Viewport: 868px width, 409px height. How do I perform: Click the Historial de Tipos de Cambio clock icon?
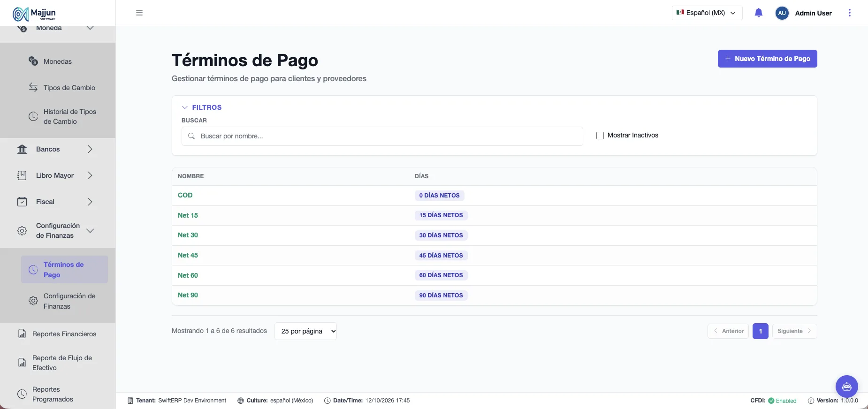click(33, 116)
